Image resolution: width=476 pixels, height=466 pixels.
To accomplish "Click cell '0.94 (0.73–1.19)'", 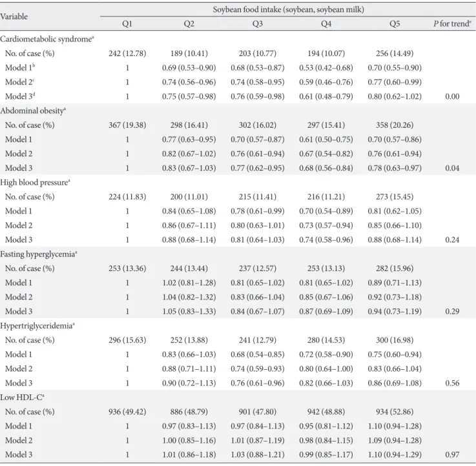I will pos(395,311).
